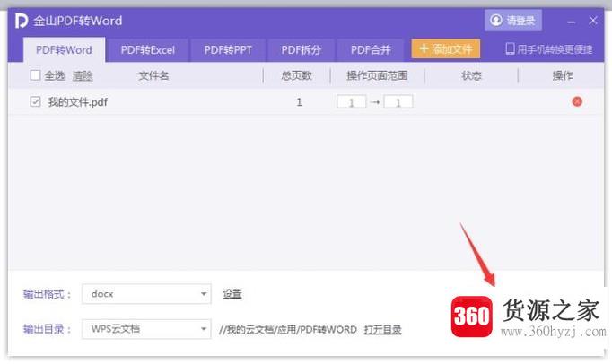Click the 文件名 column header
The width and height of the screenshot is (612, 364).
click(153, 75)
